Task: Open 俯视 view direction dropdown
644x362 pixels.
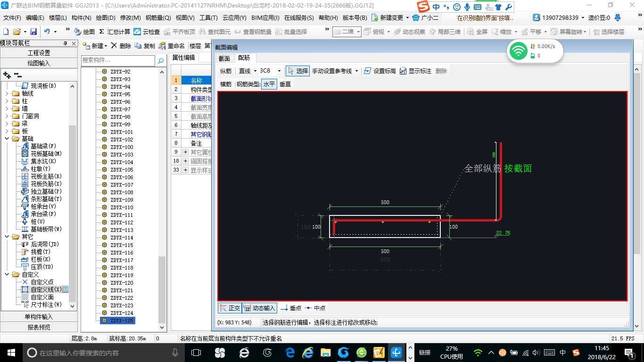Action: point(388,32)
